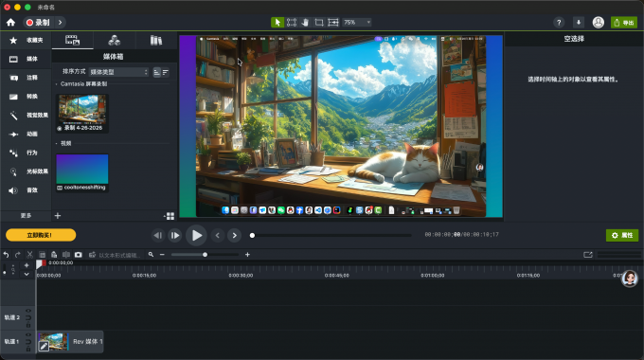Image resolution: width=644 pixels, height=360 pixels.
Task: Expand the track options chevron
Action: (x=27, y=274)
